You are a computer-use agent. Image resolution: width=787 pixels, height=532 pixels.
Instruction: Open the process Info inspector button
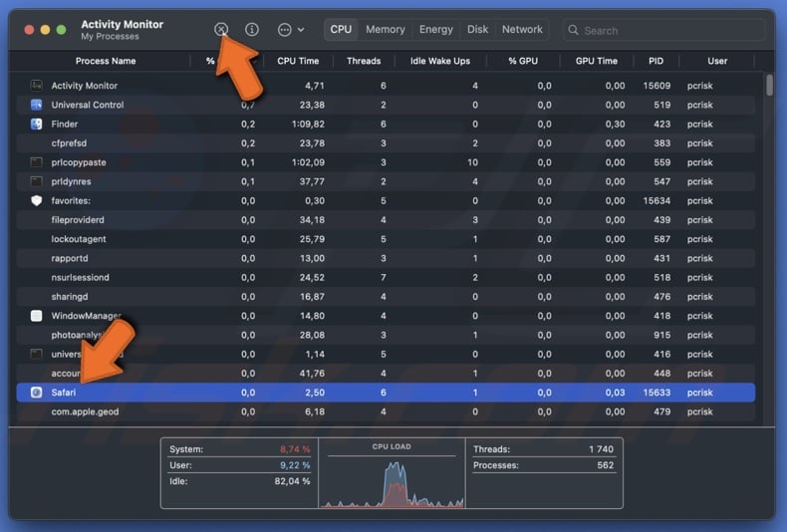point(252,30)
